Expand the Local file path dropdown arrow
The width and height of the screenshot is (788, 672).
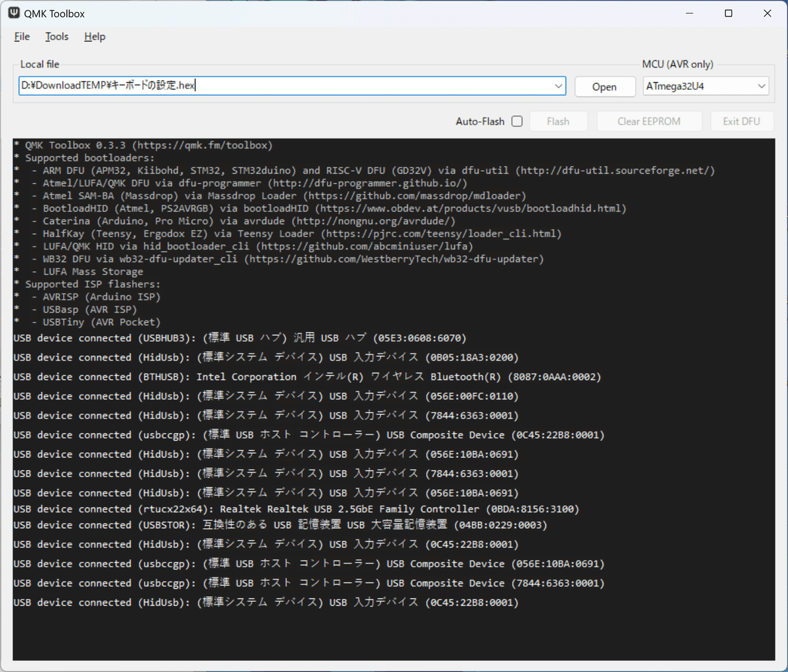pyautogui.click(x=559, y=86)
